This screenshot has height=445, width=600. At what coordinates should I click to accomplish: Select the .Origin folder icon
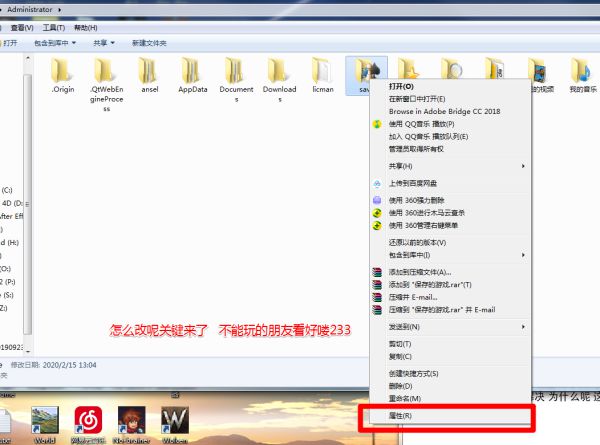(x=62, y=70)
